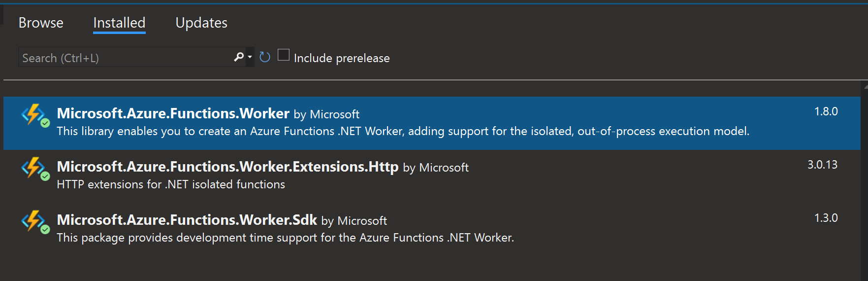
Task: Enable the Include prerelease checkbox
Action: [284, 55]
